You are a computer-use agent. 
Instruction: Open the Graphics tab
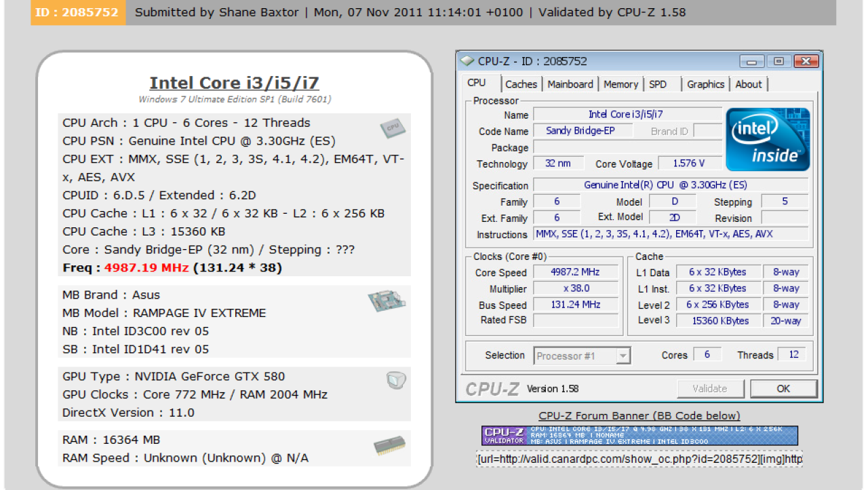pyautogui.click(x=705, y=84)
